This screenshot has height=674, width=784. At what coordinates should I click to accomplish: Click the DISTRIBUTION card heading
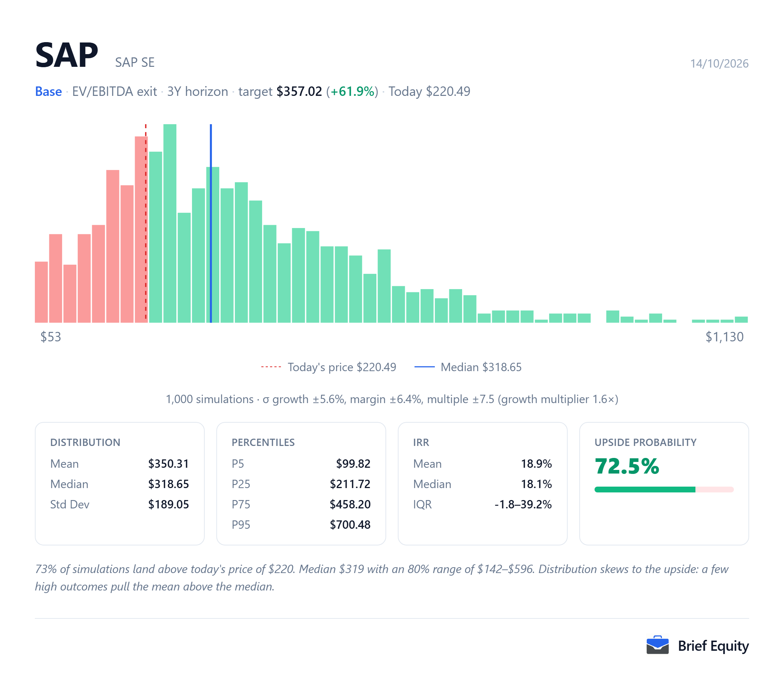[85, 442]
